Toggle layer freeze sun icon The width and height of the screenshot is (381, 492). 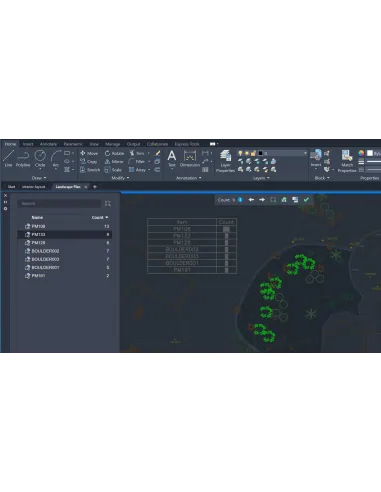click(247, 153)
